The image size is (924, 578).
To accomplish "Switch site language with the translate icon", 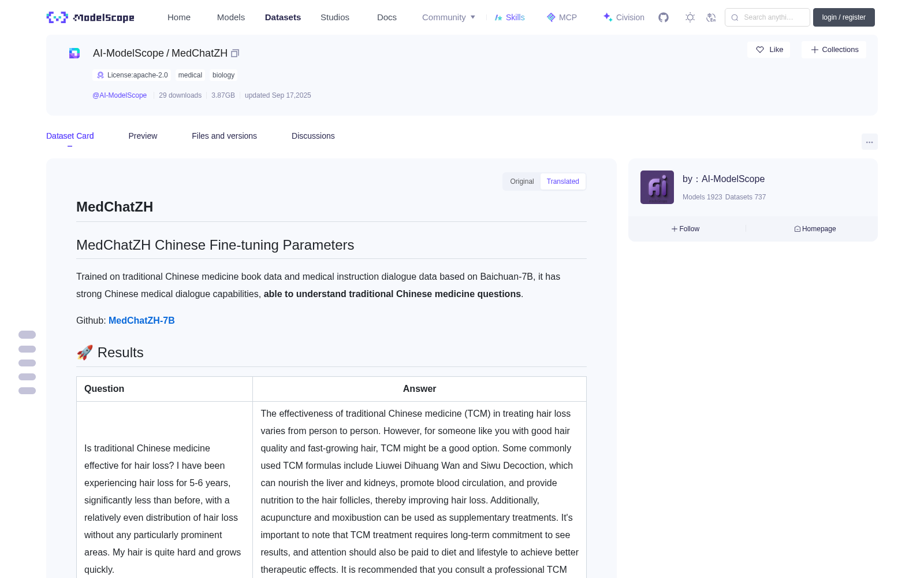I will 711,17.
